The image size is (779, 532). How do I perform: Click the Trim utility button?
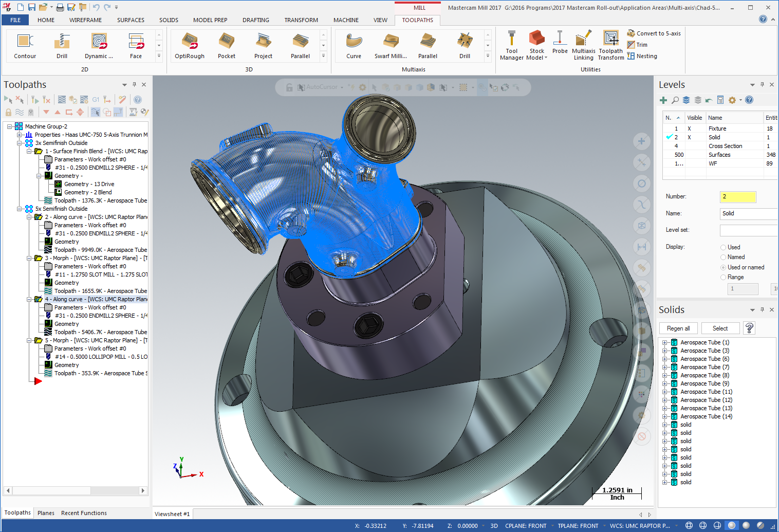[x=637, y=45]
